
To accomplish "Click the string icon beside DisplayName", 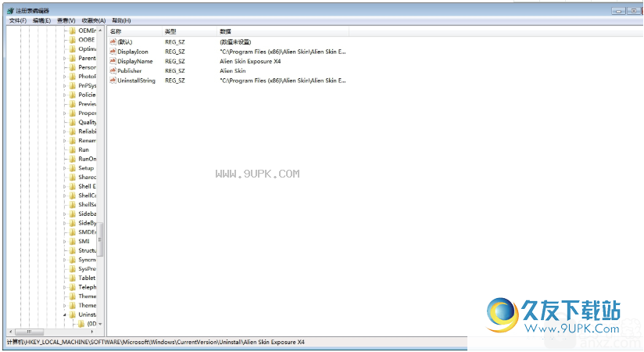I will [113, 61].
